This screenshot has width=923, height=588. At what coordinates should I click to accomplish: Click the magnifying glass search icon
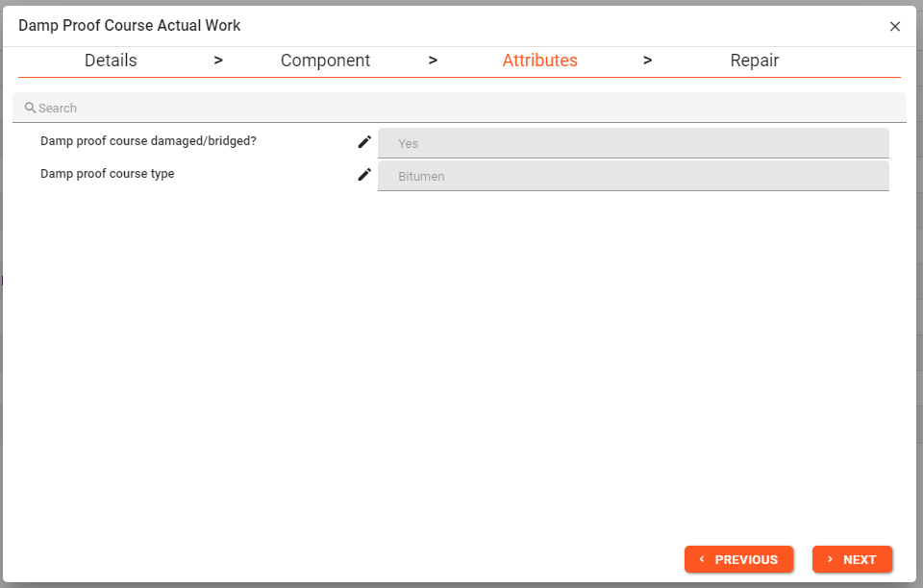coord(30,109)
